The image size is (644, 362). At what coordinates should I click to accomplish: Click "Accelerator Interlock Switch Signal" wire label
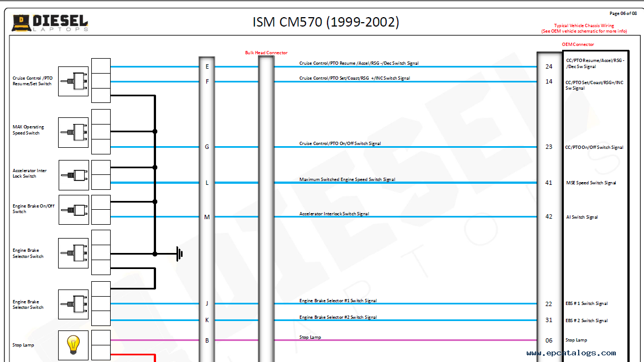coord(334,214)
